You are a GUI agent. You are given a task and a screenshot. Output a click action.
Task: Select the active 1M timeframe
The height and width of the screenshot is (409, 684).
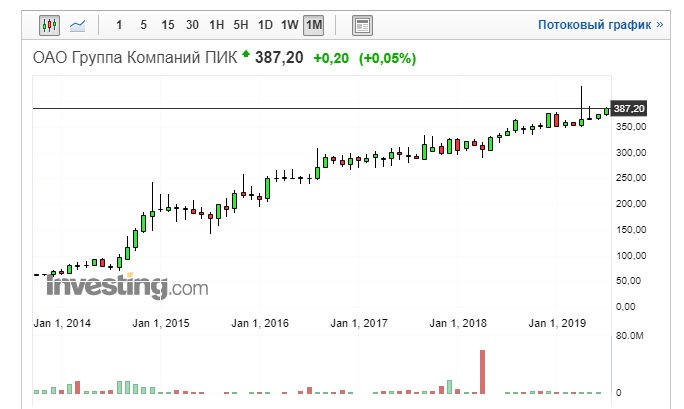click(314, 25)
